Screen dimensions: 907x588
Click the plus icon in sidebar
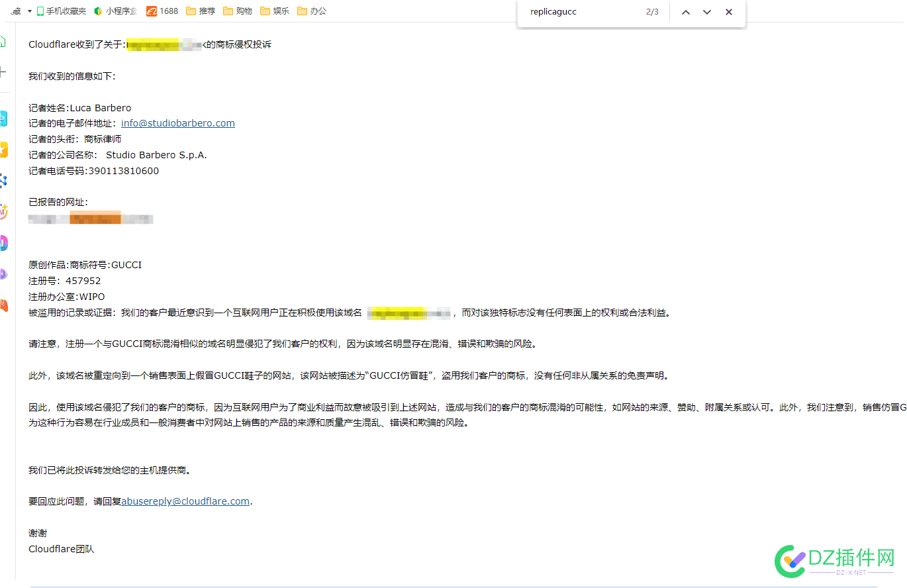(x=3, y=72)
